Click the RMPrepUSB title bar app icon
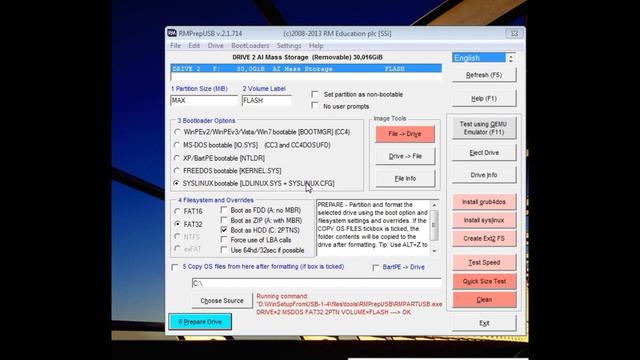The height and width of the screenshot is (360, 640). (x=172, y=33)
